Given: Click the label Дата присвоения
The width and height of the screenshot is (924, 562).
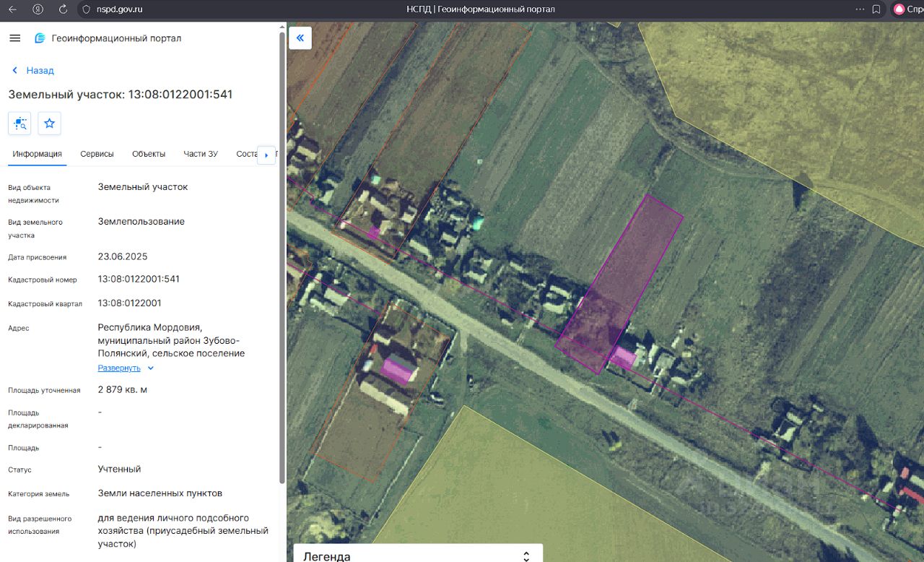Looking at the screenshot, I should (38, 257).
